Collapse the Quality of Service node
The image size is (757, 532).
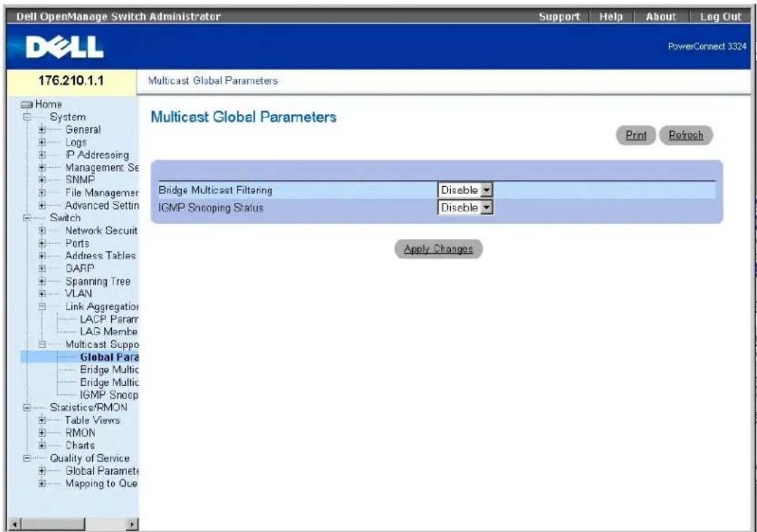click(x=28, y=458)
